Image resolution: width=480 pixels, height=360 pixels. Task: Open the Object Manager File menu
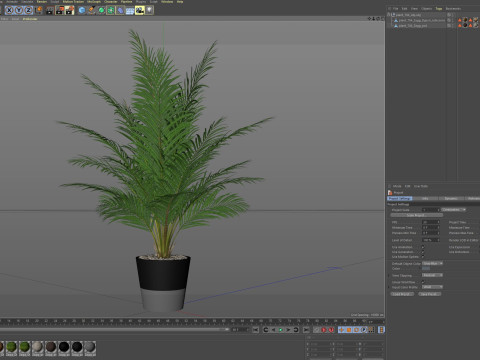point(395,9)
